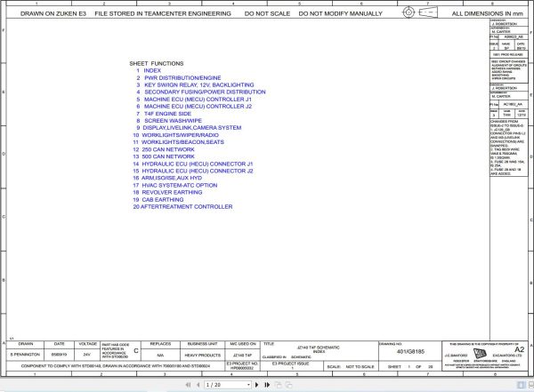Screen dimensions: 534x392
Task: Click the DO NOT MODIFY MANUALLY note
Action: click(341, 13)
